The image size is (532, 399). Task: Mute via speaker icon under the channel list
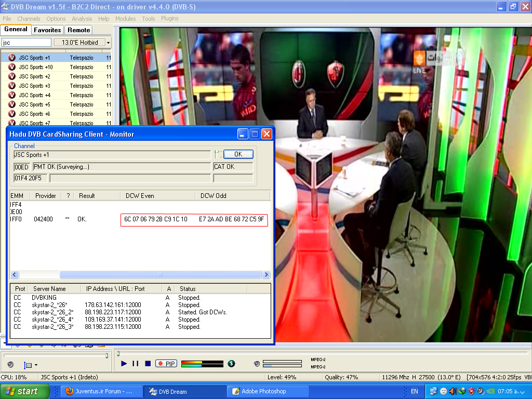[x=10, y=364]
